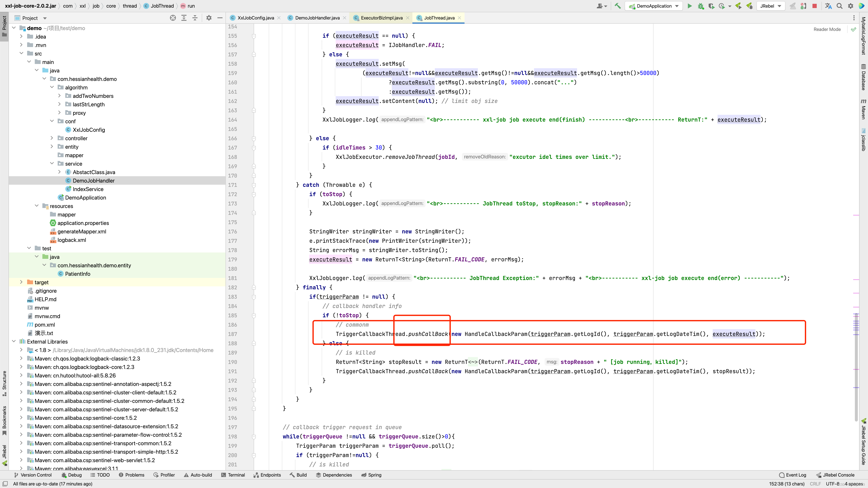Hide the Project tool window
The image size is (868, 488).
(x=220, y=18)
